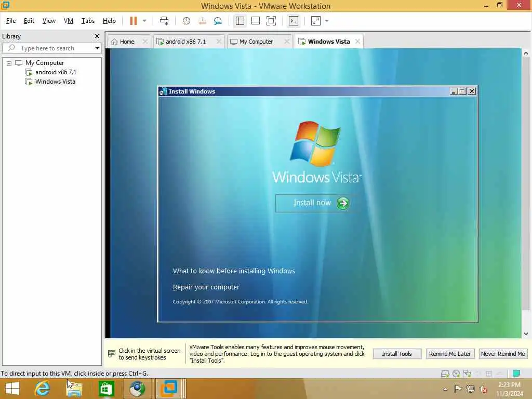Open the Edit menu
The height and width of the screenshot is (399, 532).
tap(29, 21)
